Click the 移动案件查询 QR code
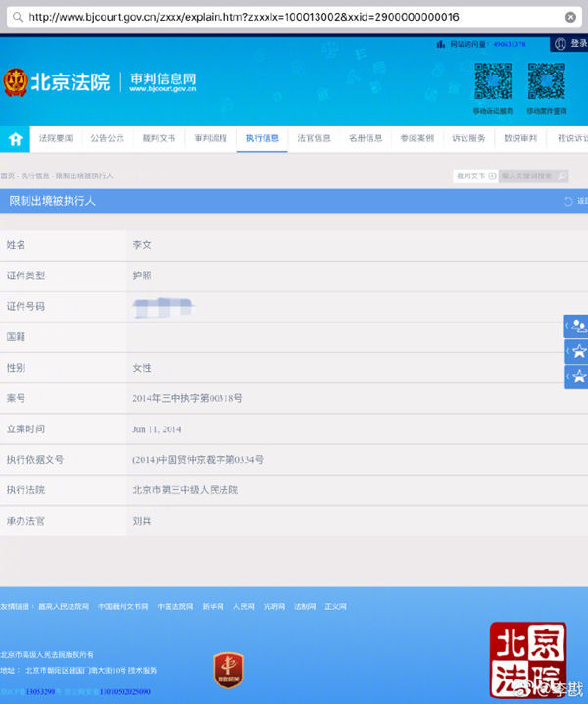The width and height of the screenshot is (588, 704). [x=546, y=80]
